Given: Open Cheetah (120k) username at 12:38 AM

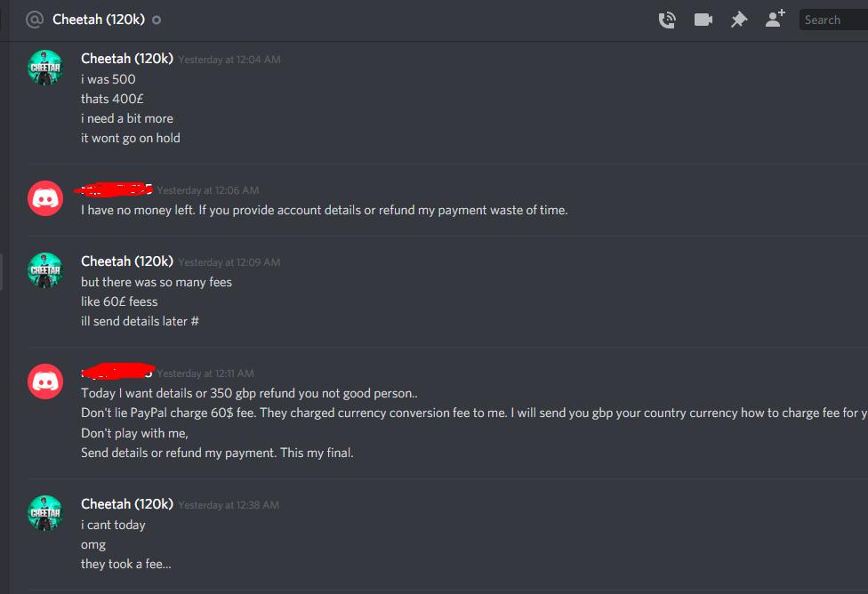Looking at the screenshot, I should coord(127,504).
